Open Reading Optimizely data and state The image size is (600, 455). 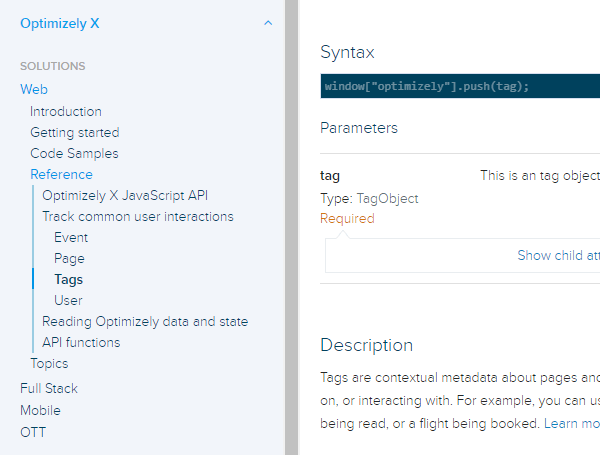point(145,321)
